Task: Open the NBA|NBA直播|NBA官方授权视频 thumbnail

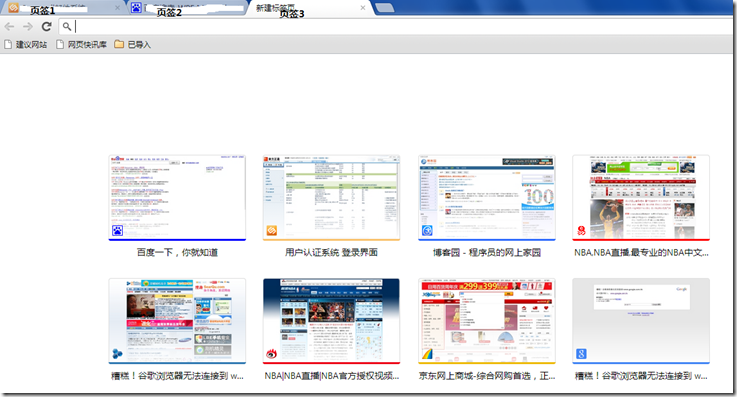Action: [331, 321]
